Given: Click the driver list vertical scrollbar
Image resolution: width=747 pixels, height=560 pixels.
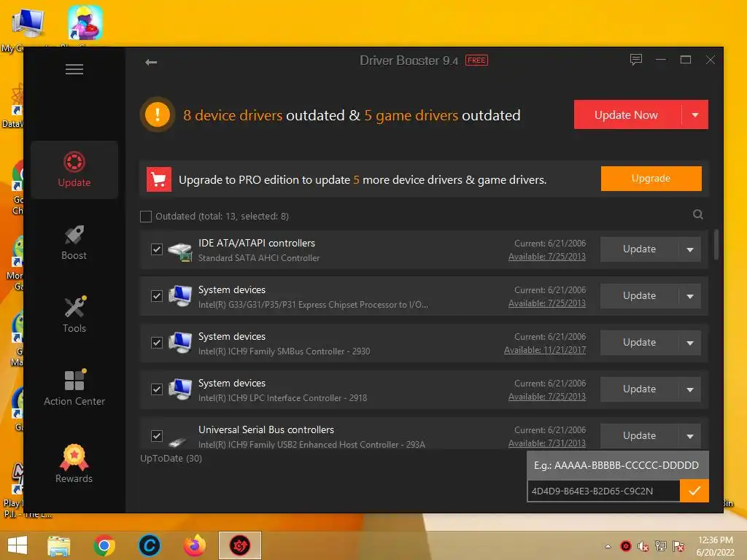Looking at the screenshot, I should point(716,244).
